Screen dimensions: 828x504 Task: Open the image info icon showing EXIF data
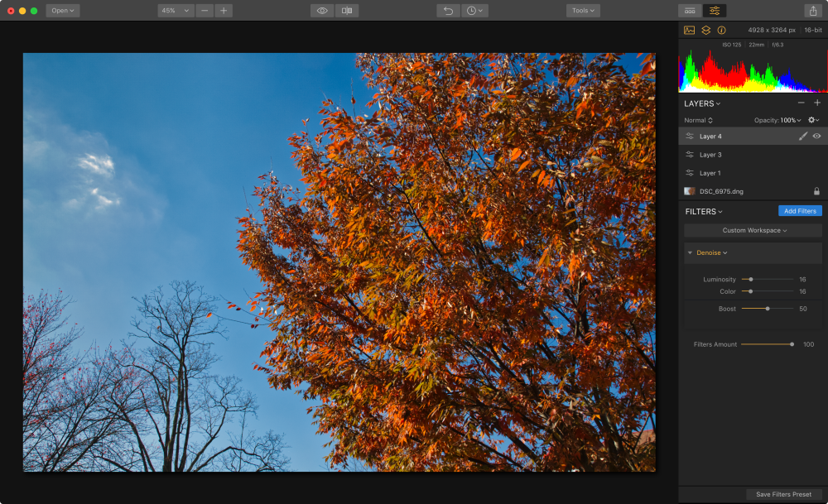point(721,30)
